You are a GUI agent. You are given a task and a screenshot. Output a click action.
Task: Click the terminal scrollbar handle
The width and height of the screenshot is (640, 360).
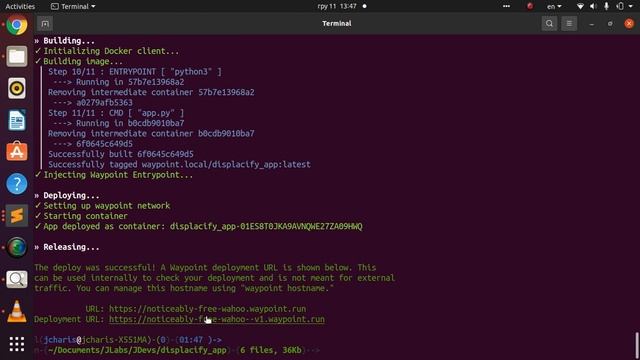click(637, 345)
